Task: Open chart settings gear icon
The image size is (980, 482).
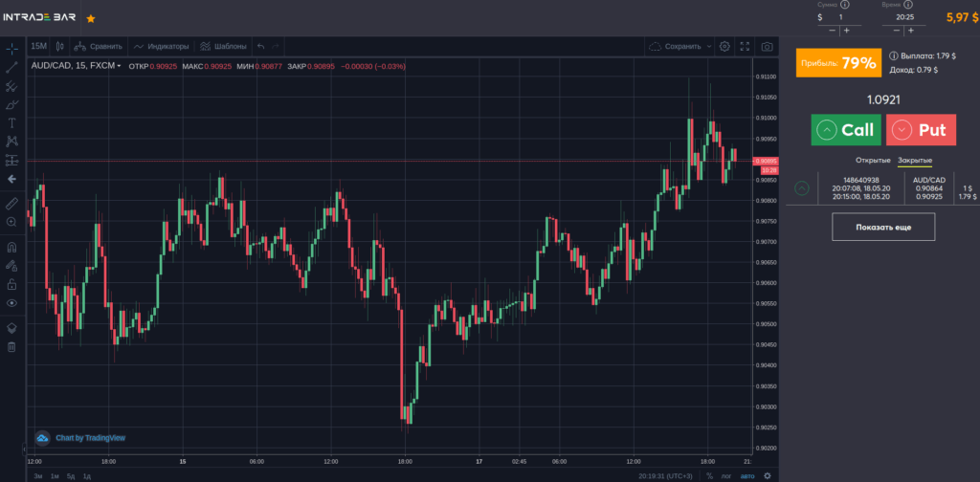Action: pyautogui.click(x=724, y=46)
